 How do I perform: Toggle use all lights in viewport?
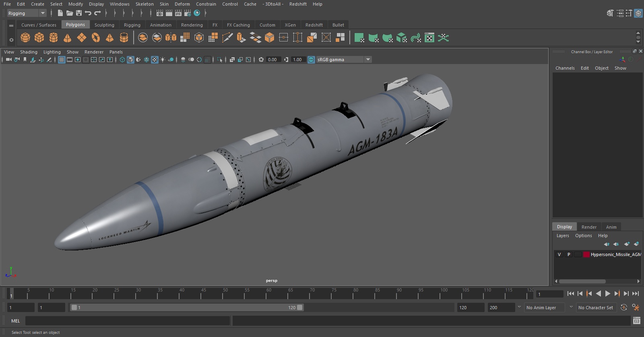[x=163, y=60]
